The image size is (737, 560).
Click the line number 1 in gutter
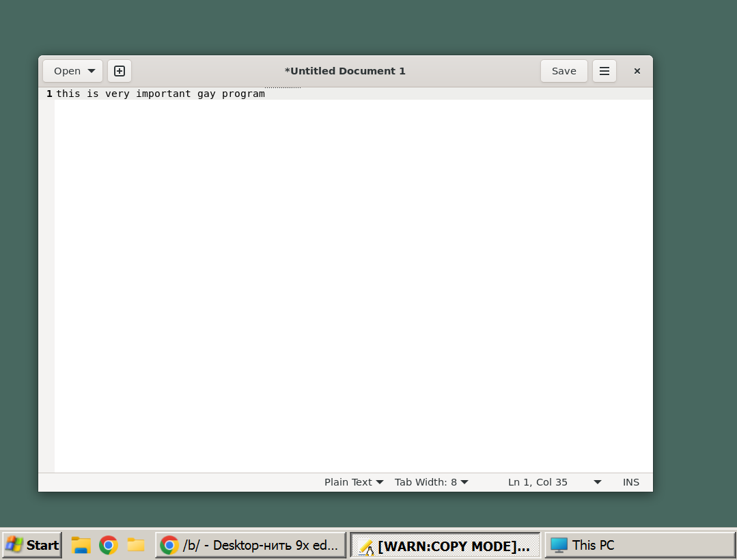coord(49,94)
